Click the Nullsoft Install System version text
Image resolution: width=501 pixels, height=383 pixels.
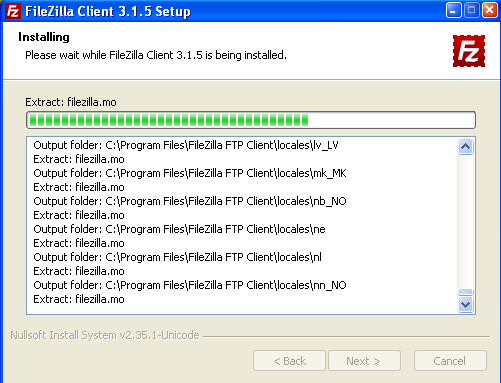click(x=105, y=335)
